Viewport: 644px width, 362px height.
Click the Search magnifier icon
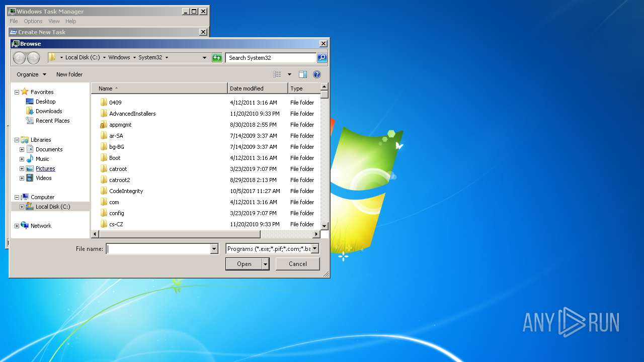(x=322, y=58)
